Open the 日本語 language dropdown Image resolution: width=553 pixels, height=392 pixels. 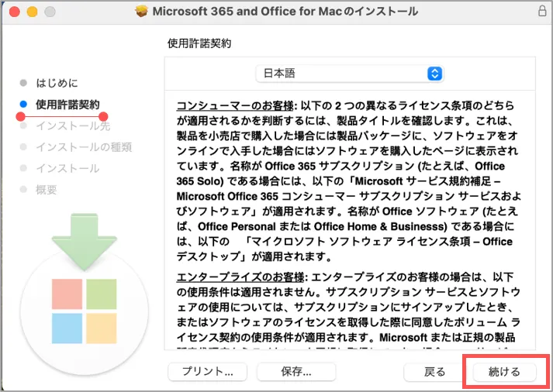pos(349,74)
